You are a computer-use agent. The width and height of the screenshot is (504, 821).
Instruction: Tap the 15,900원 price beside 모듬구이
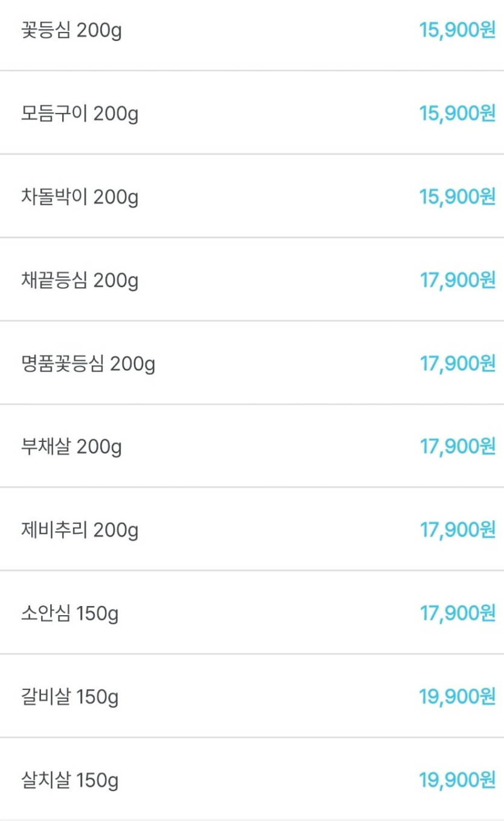[x=458, y=113]
